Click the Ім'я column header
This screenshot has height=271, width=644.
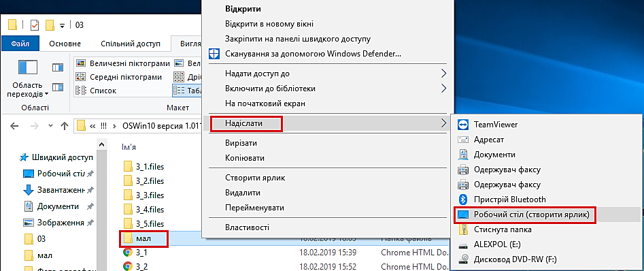coord(129,146)
